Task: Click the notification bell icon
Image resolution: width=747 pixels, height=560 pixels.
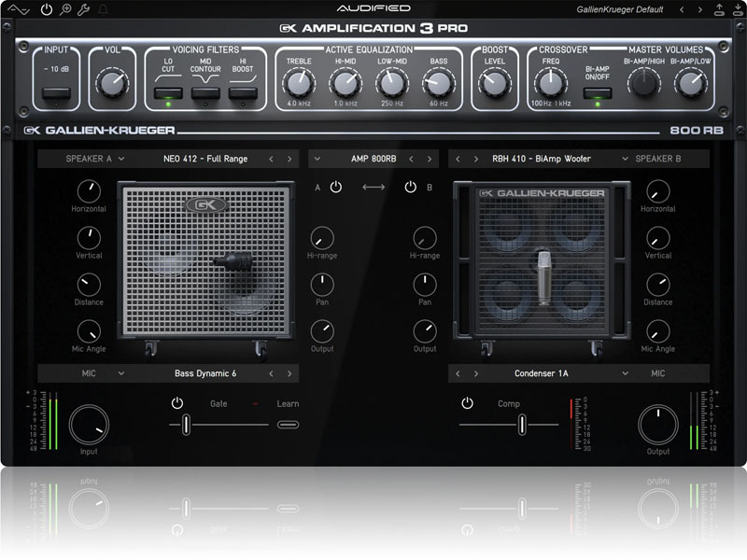Action: click(103, 9)
